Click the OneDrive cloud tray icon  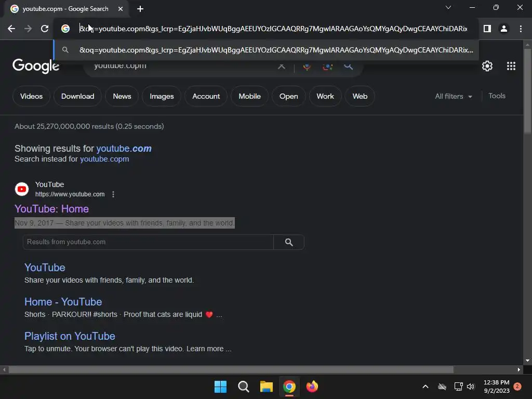442,387
